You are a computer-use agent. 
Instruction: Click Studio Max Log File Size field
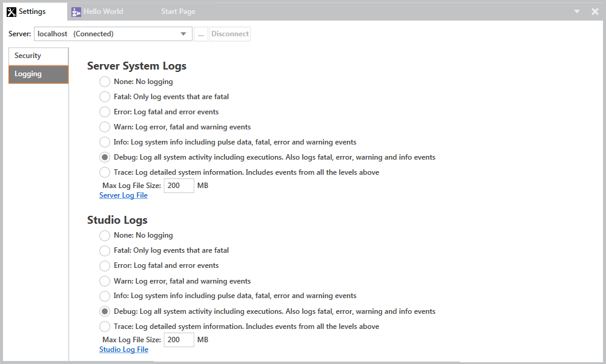click(x=179, y=340)
